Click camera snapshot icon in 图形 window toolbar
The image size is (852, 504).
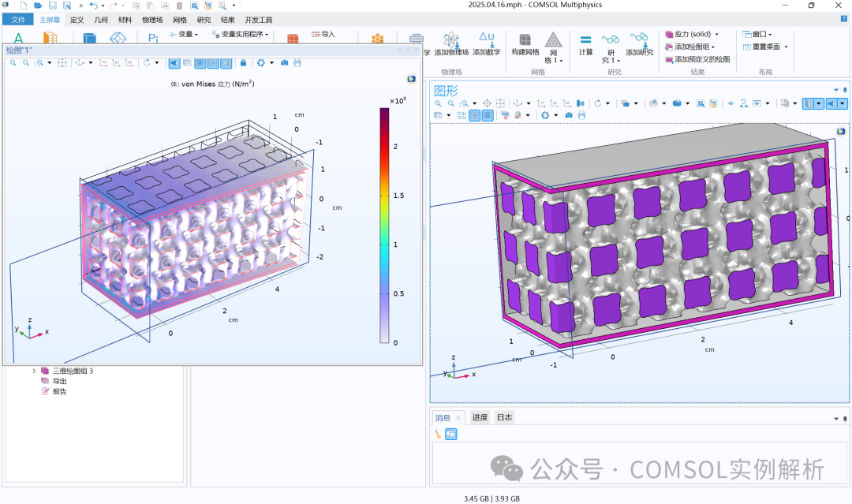tap(569, 115)
